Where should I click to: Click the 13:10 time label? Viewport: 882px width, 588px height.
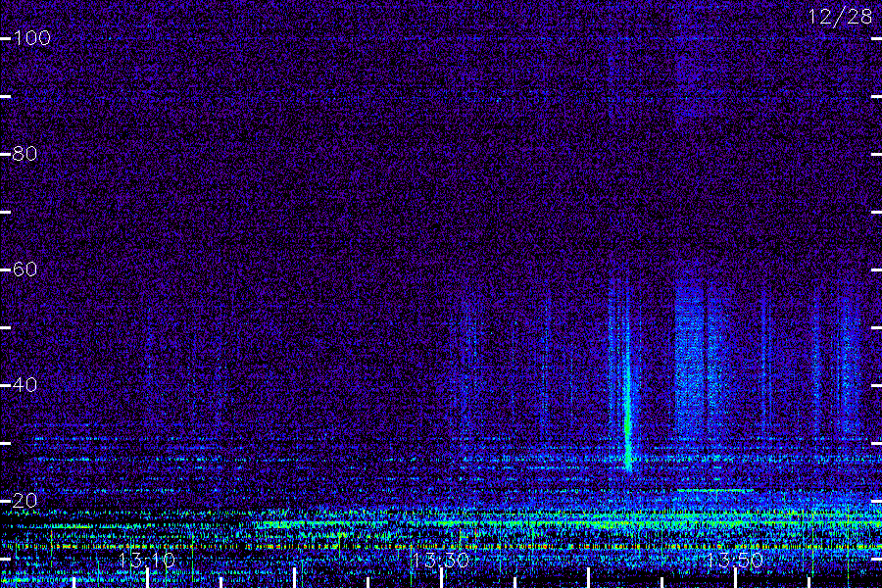pyautogui.click(x=147, y=561)
